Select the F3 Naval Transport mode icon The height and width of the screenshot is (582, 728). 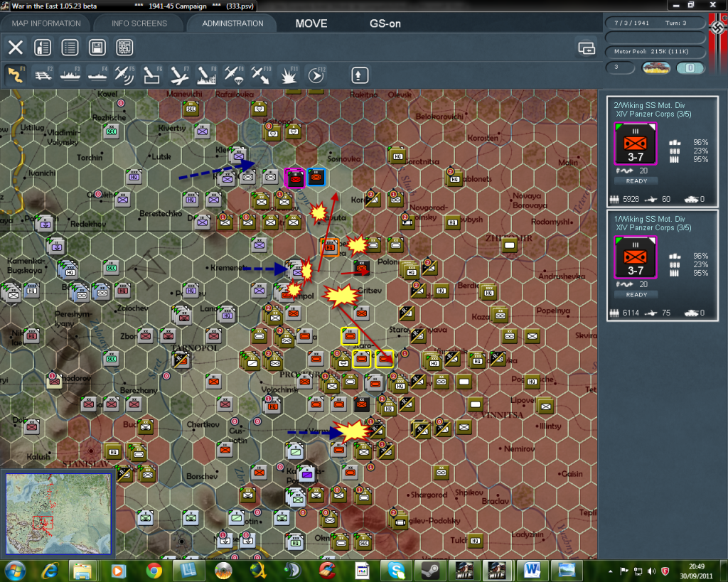(70, 75)
